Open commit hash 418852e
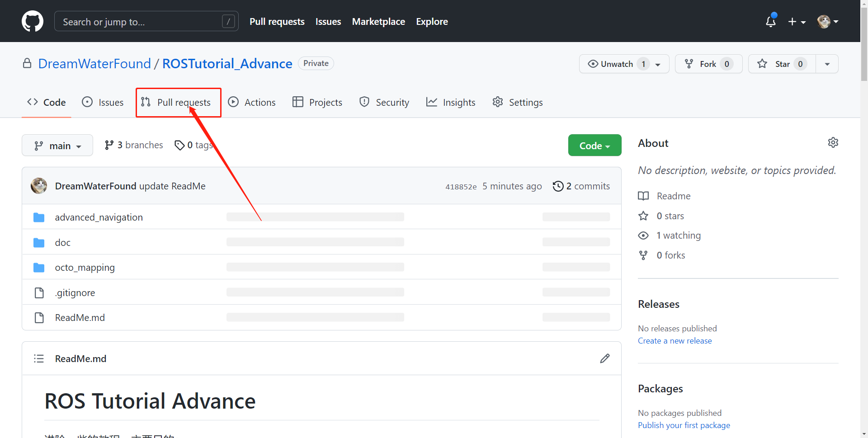Screen dimensions: 868x438 pos(461,186)
